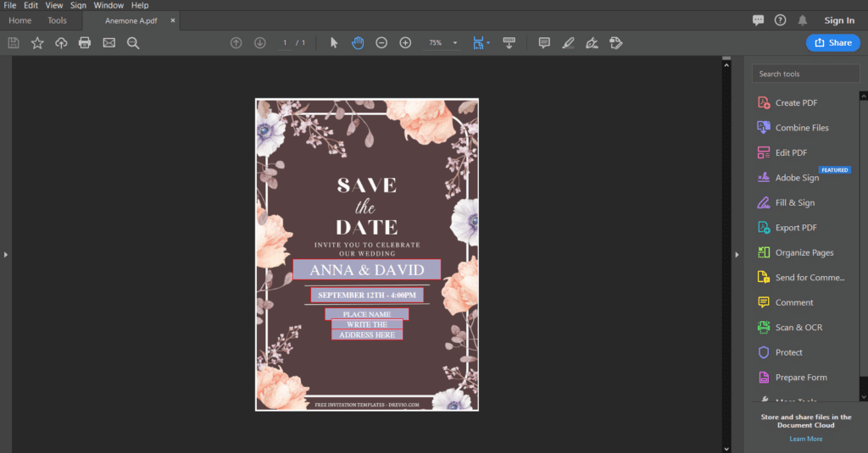
Task: Toggle scrolling mode icon in toolbar
Action: point(509,42)
